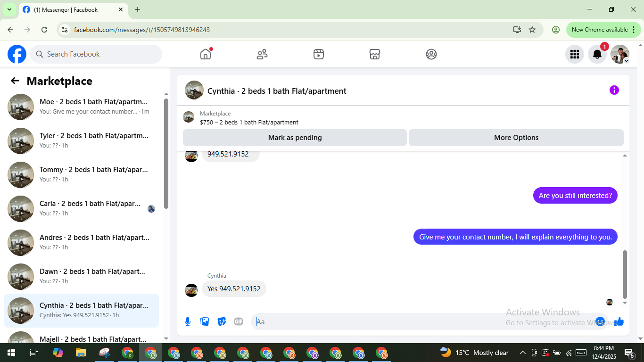The width and height of the screenshot is (644, 362).
Task: Open the Windows Start menu
Action: [x=11, y=353]
